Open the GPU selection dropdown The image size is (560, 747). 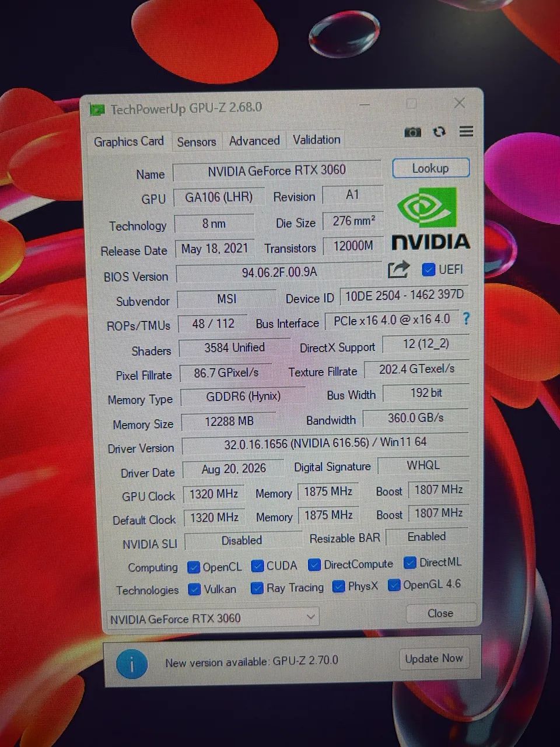(x=212, y=618)
